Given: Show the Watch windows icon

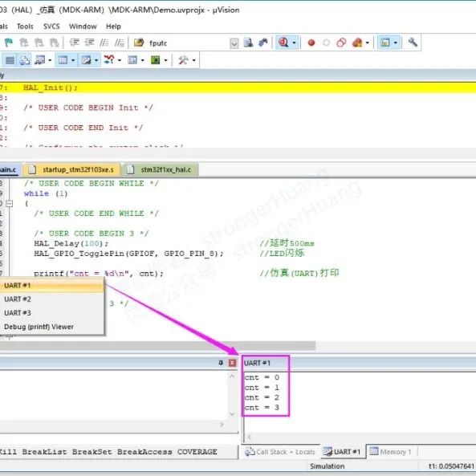Looking at the screenshot, I should pyautogui.click(x=40, y=60).
